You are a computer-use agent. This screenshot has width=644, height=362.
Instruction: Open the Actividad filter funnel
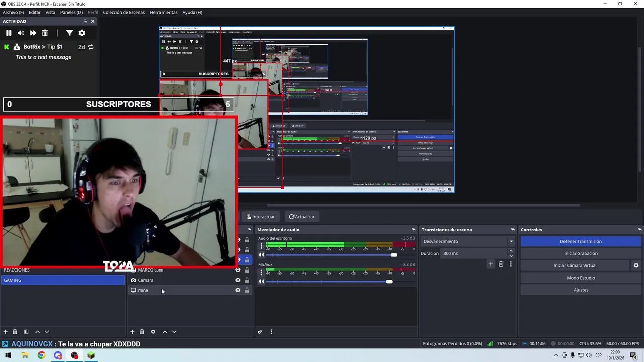coord(69,33)
